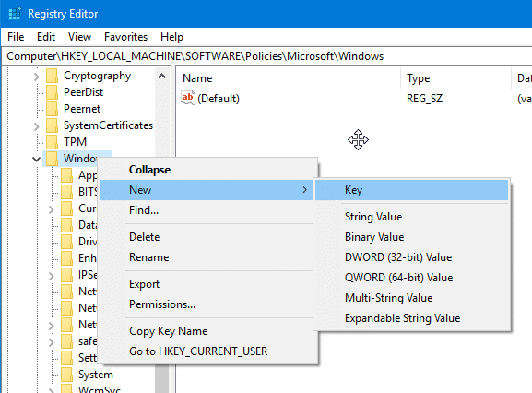
Task: Click the Type column header
Action: pyautogui.click(x=456, y=78)
